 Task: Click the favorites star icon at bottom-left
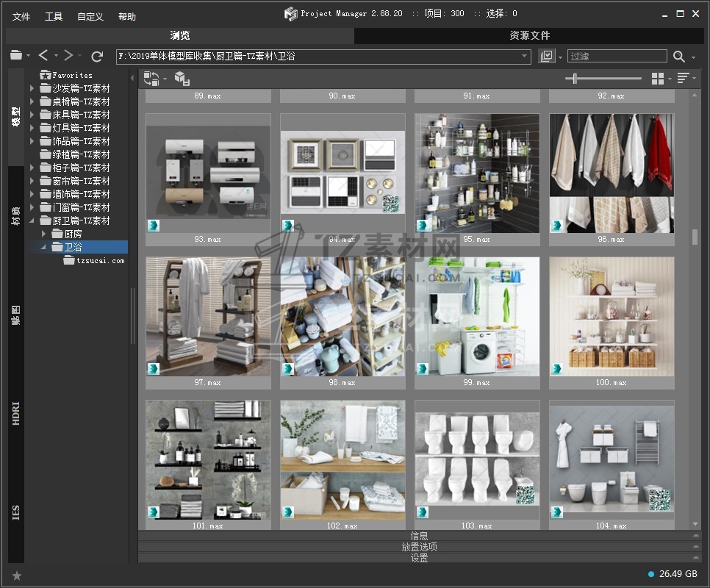tap(17, 575)
